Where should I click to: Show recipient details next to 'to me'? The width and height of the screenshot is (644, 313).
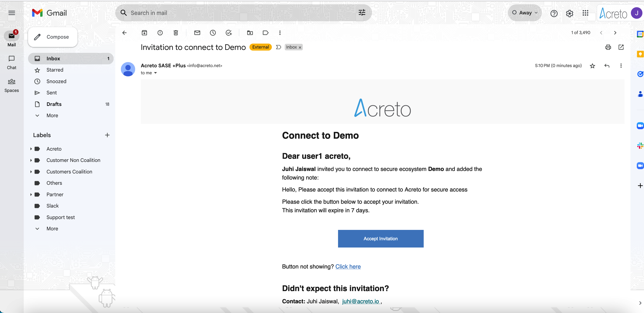pos(155,73)
